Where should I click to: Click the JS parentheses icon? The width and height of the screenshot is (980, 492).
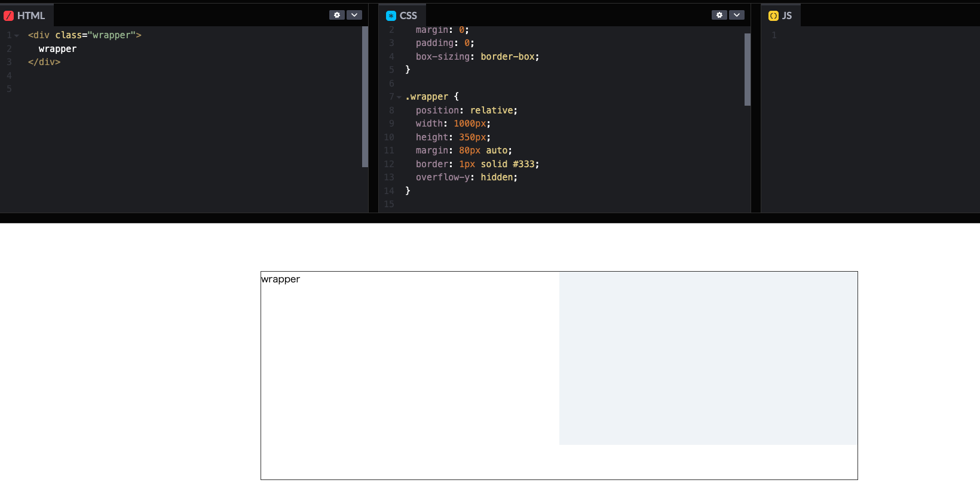(774, 16)
